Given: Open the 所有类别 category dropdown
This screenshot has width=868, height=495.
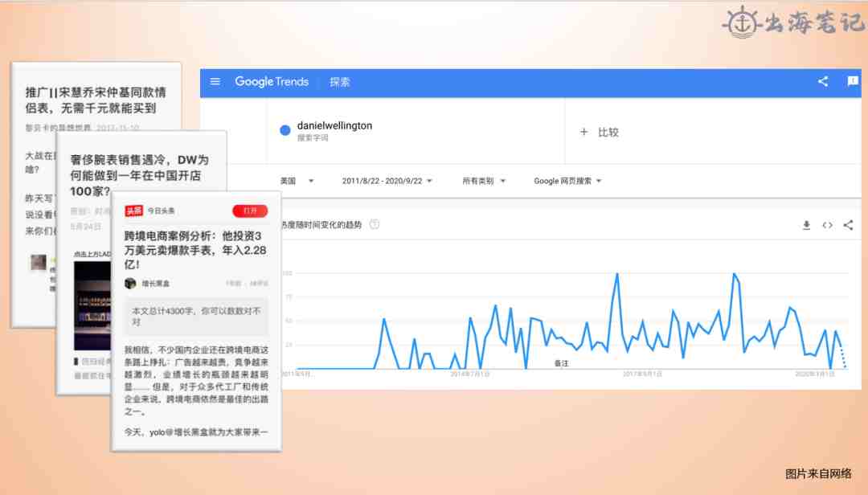Looking at the screenshot, I should coord(484,181).
